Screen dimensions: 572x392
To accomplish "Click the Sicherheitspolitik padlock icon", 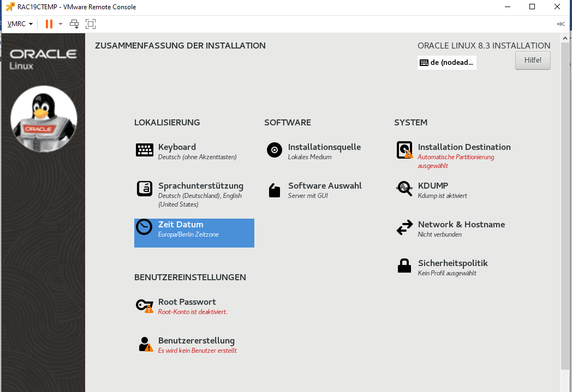I will coord(404,266).
